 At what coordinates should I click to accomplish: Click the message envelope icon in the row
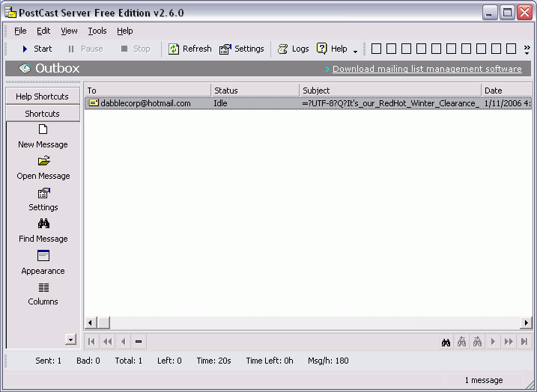click(94, 102)
